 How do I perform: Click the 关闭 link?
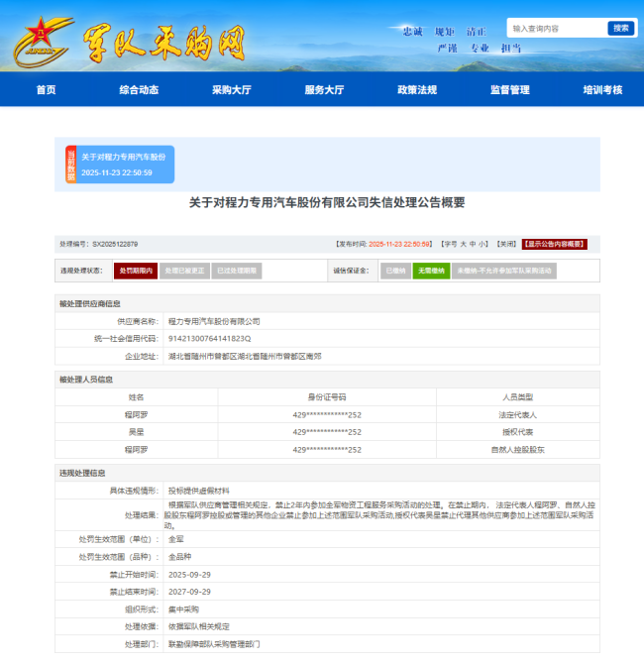coord(506,244)
